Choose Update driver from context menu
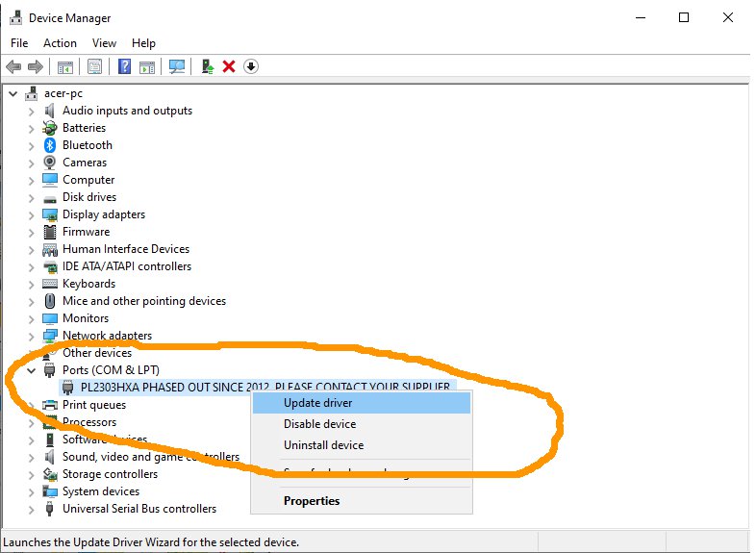The width and height of the screenshot is (756, 553). click(317, 403)
